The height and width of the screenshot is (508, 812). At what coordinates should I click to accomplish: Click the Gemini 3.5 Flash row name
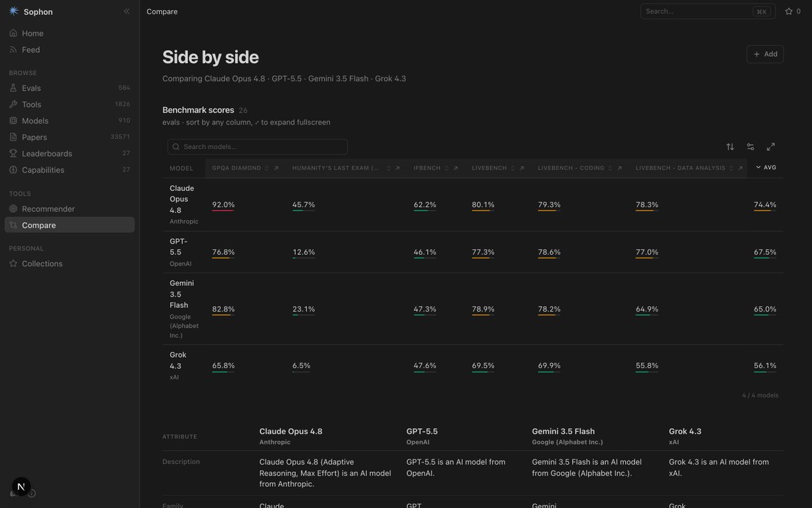click(x=182, y=294)
